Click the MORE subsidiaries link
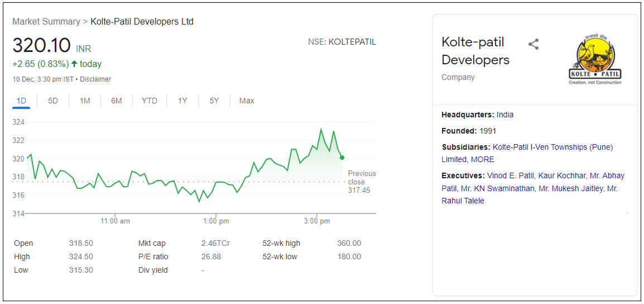The image size is (644, 304). pyautogui.click(x=483, y=159)
